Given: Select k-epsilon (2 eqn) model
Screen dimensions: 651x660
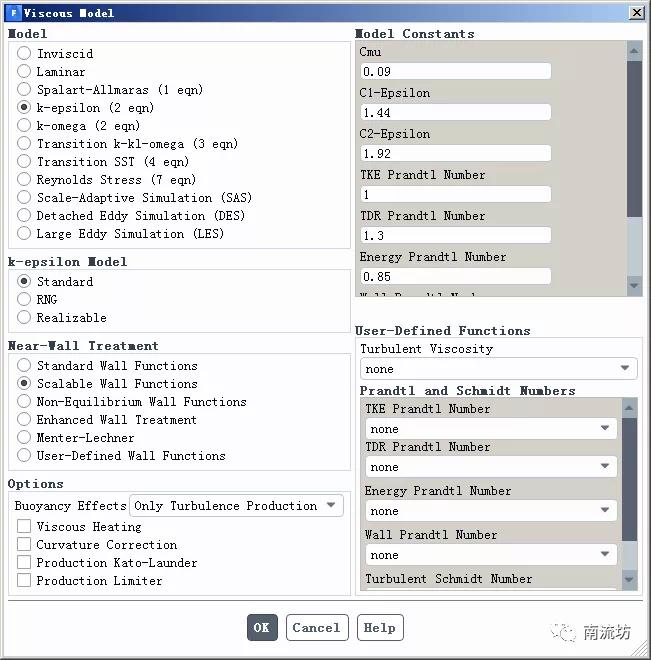Looking at the screenshot, I should click(24, 107).
